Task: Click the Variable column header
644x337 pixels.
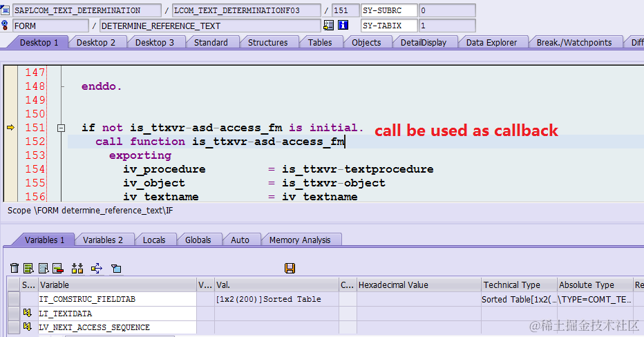Action: [117, 285]
